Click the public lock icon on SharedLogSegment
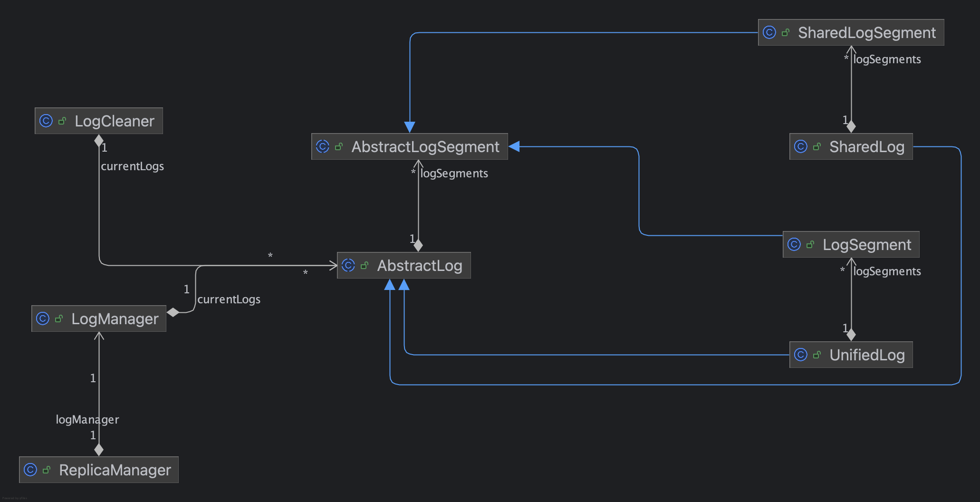The image size is (980, 502). coord(786,32)
